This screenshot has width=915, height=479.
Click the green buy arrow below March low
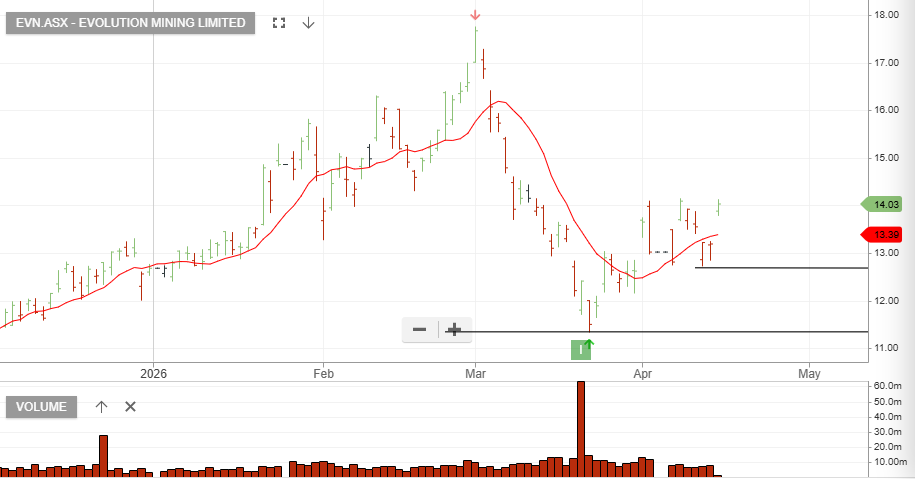589,346
